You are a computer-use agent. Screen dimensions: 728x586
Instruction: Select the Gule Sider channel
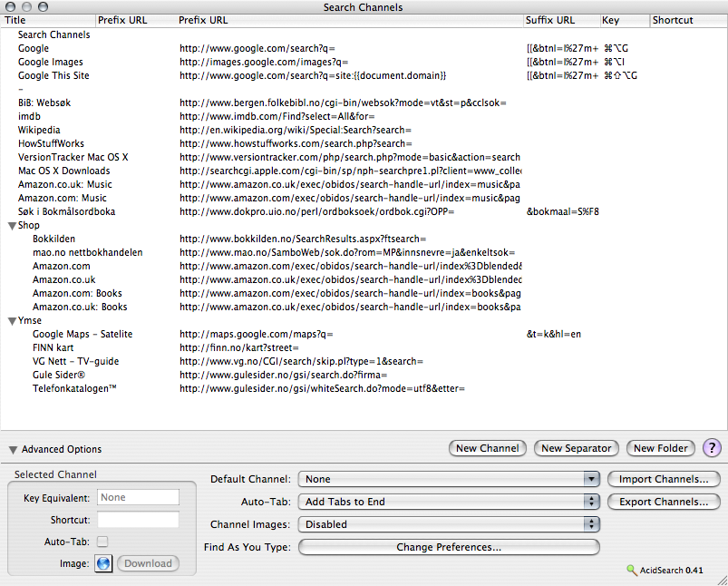tap(59, 375)
